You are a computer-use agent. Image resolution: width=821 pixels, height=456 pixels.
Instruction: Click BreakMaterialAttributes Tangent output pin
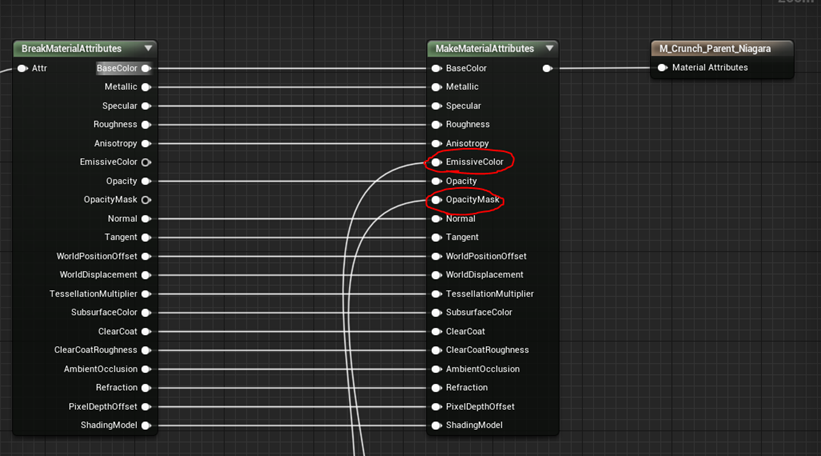pos(147,238)
